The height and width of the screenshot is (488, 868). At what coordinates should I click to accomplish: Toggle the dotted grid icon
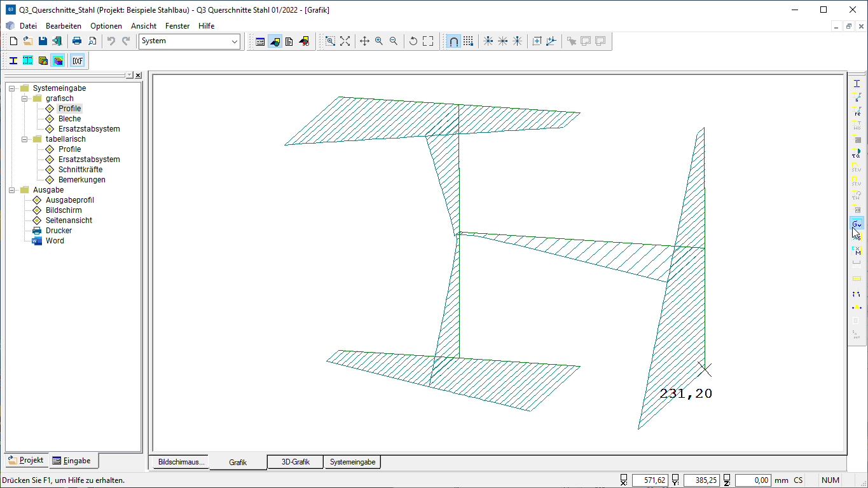469,41
